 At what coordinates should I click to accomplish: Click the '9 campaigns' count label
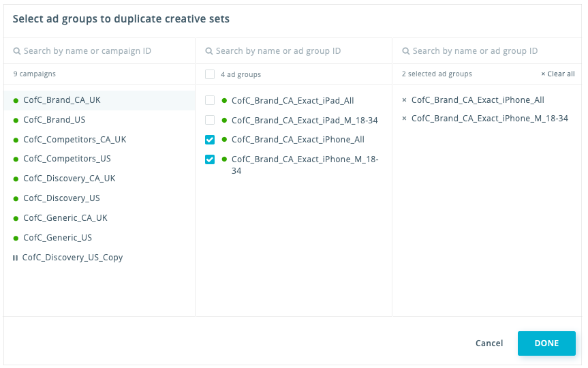coord(35,74)
